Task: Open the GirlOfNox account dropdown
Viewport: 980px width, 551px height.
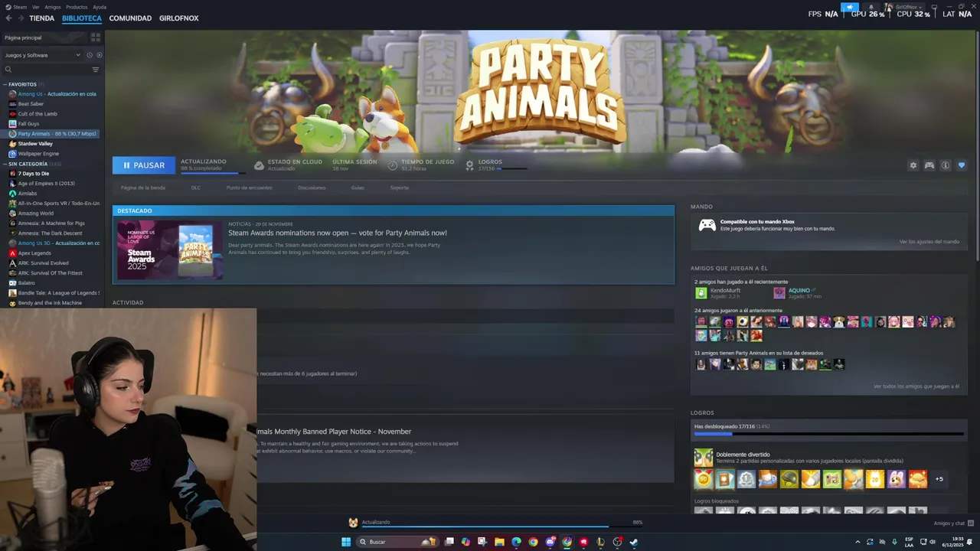Action: [904, 7]
